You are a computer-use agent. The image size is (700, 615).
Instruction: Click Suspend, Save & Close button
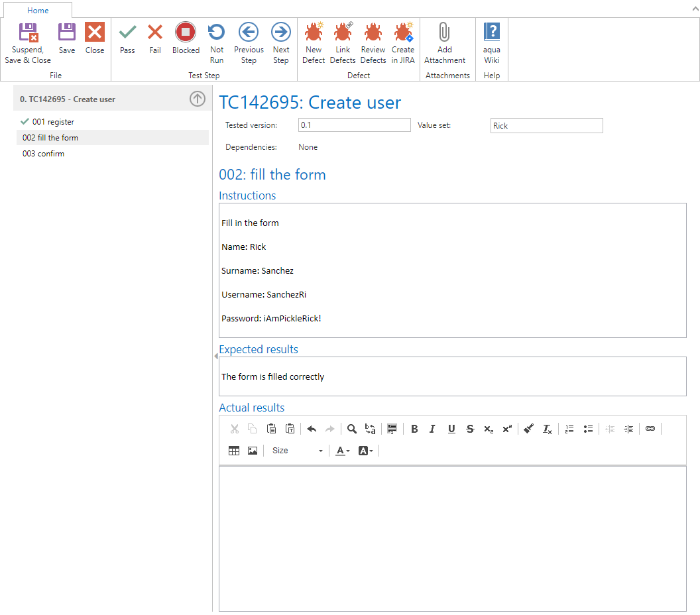[x=28, y=43]
